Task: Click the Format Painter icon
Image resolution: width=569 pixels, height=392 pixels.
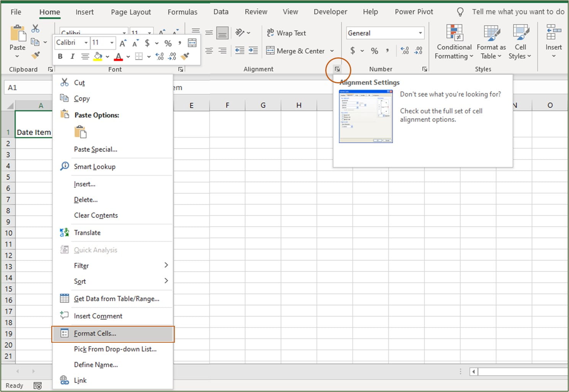Action: (x=36, y=55)
